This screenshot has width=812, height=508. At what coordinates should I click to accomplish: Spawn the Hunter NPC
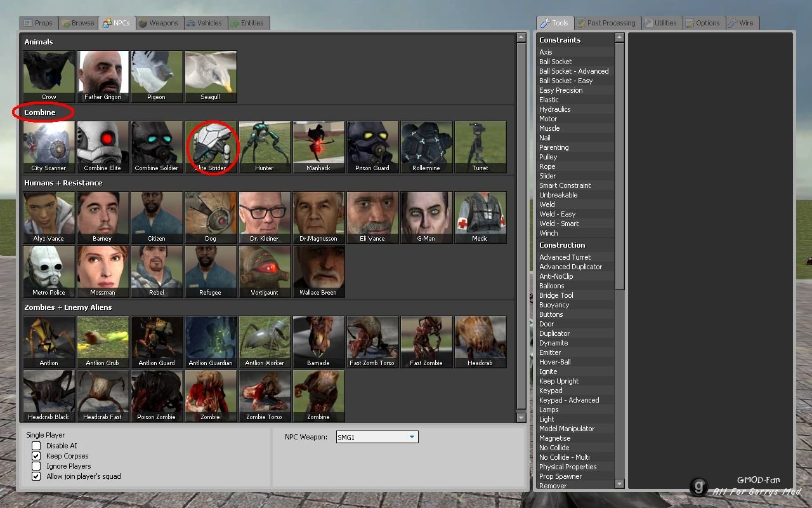point(265,147)
